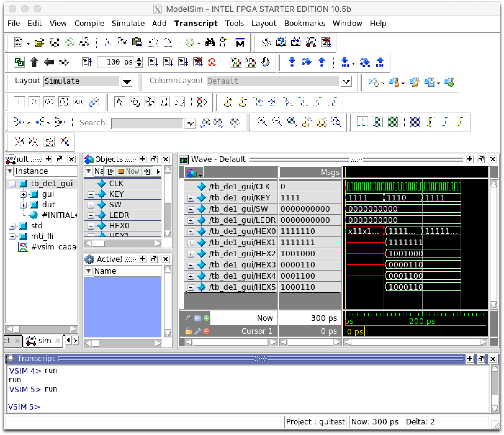Click the Instance column header
504x435 pixels.
pos(32,171)
